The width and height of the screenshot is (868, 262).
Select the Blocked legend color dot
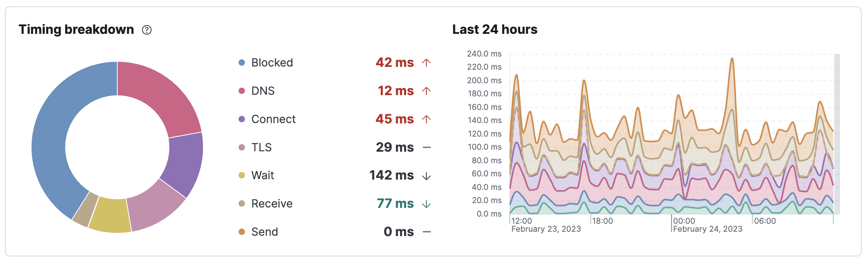point(242,63)
